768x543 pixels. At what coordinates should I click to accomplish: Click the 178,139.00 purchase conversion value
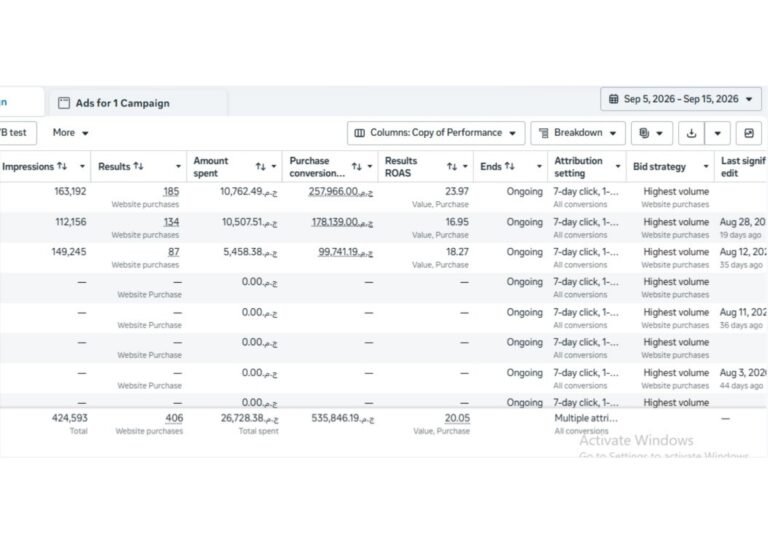click(342, 222)
